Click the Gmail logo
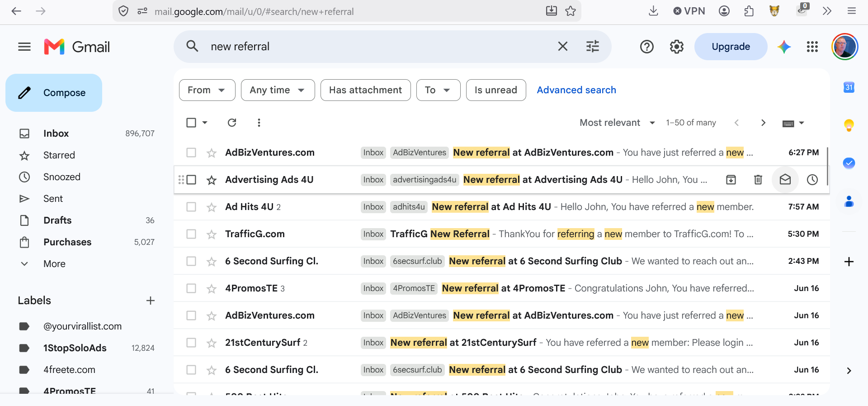The height and width of the screenshot is (406, 868). click(77, 47)
